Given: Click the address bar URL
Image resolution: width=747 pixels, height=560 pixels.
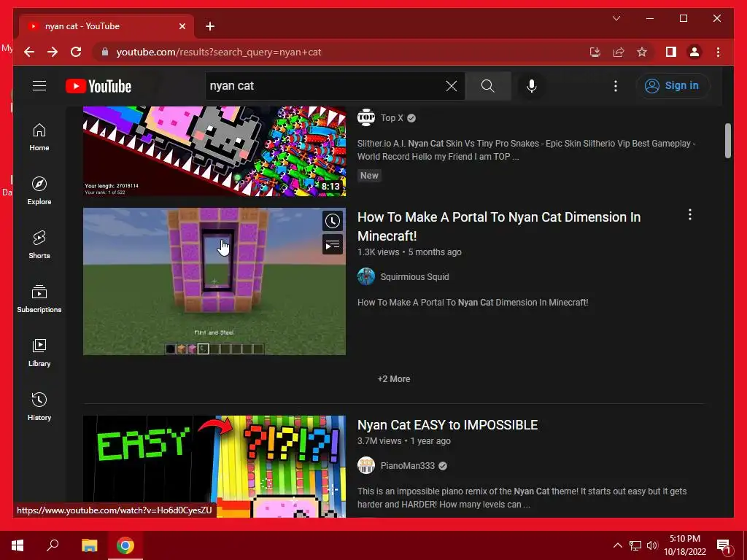Looking at the screenshot, I should 219,52.
